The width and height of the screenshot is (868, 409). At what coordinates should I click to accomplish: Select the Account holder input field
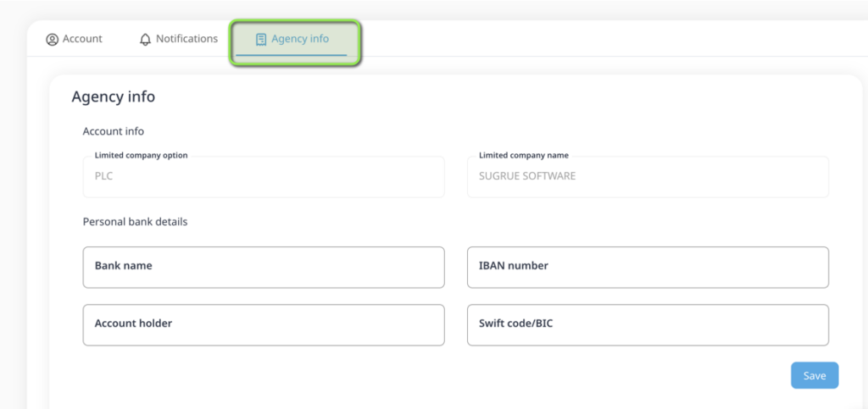263,324
